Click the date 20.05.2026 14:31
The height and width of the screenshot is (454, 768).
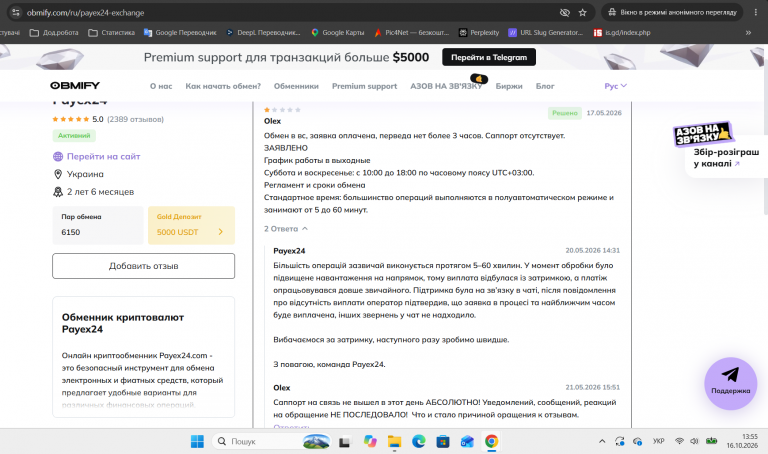click(x=592, y=250)
